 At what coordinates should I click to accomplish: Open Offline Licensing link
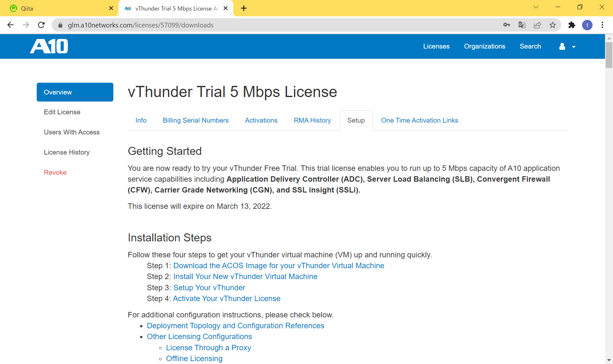click(x=194, y=359)
